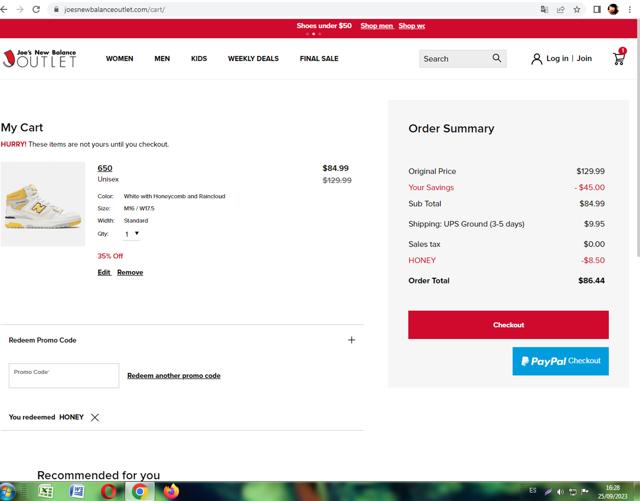Open the shopping cart icon
640x501 pixels.
619,58
